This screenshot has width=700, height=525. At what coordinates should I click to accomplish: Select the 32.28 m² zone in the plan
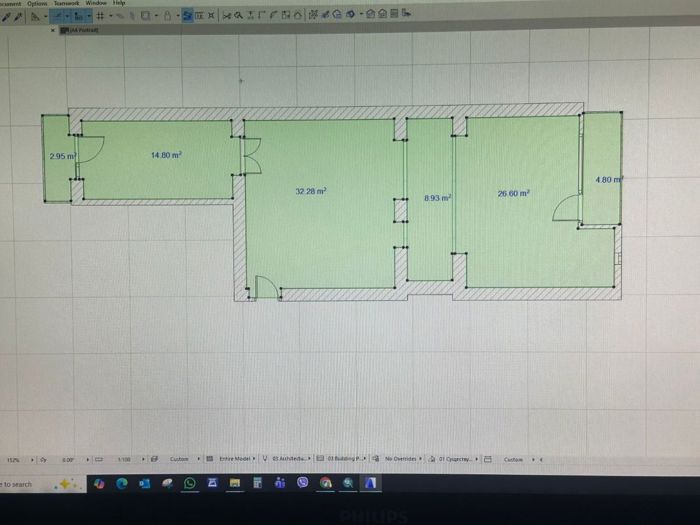311,192
